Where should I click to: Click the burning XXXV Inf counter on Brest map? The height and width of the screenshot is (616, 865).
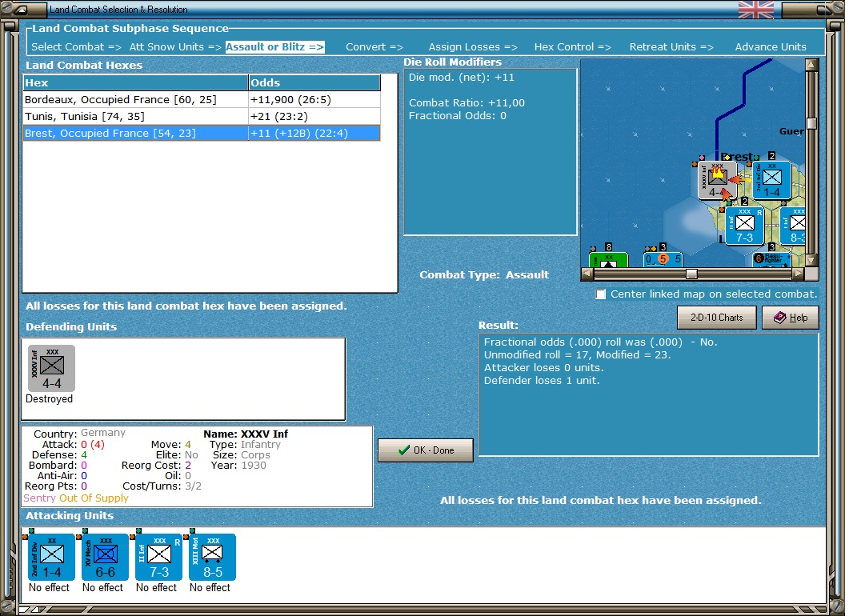[x=717, y=180]
